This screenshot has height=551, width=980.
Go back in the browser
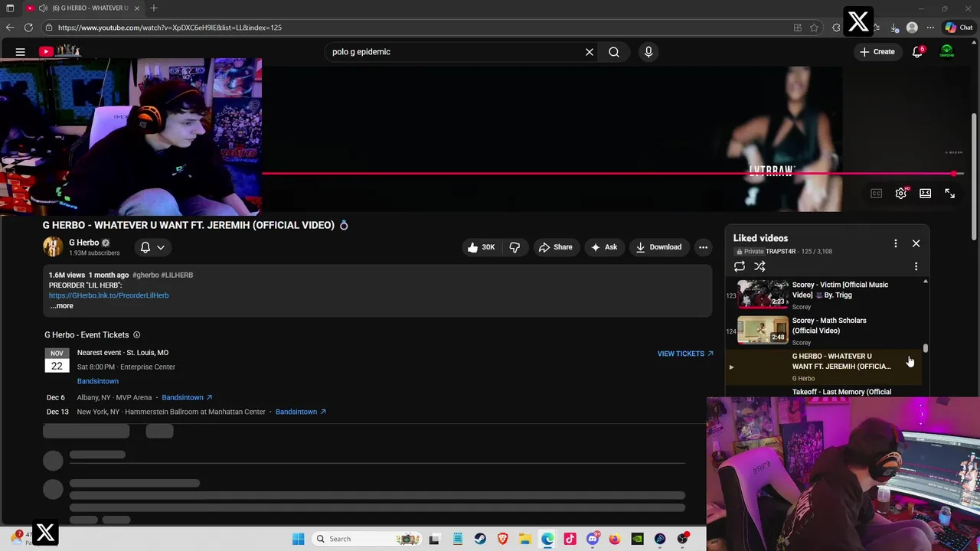10,28
